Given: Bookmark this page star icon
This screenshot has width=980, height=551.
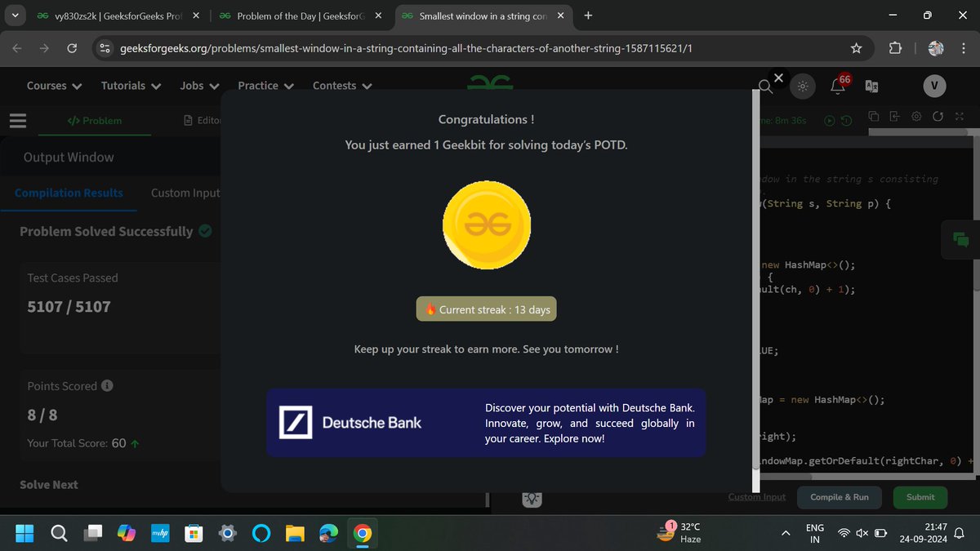Looking at the screenshot, I should pyautogui.click(x=856, y=48).
